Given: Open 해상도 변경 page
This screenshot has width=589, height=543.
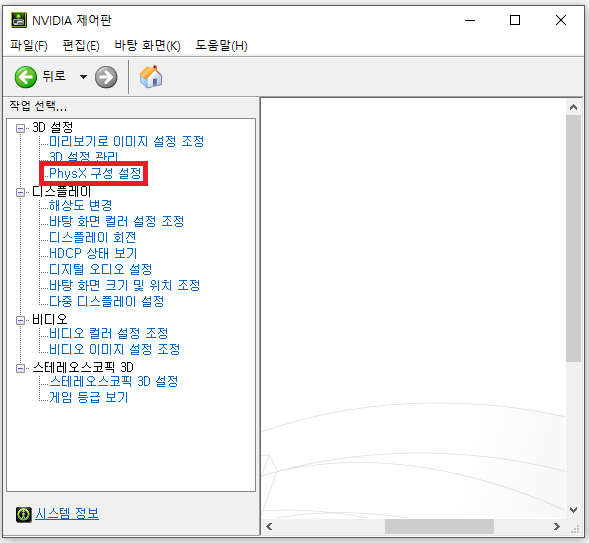Looking at the screenshot, I should coord(80,205).
